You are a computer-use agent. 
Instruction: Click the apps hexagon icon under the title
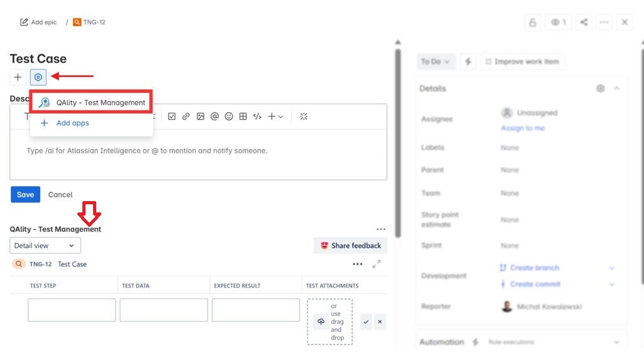point(38,77)
